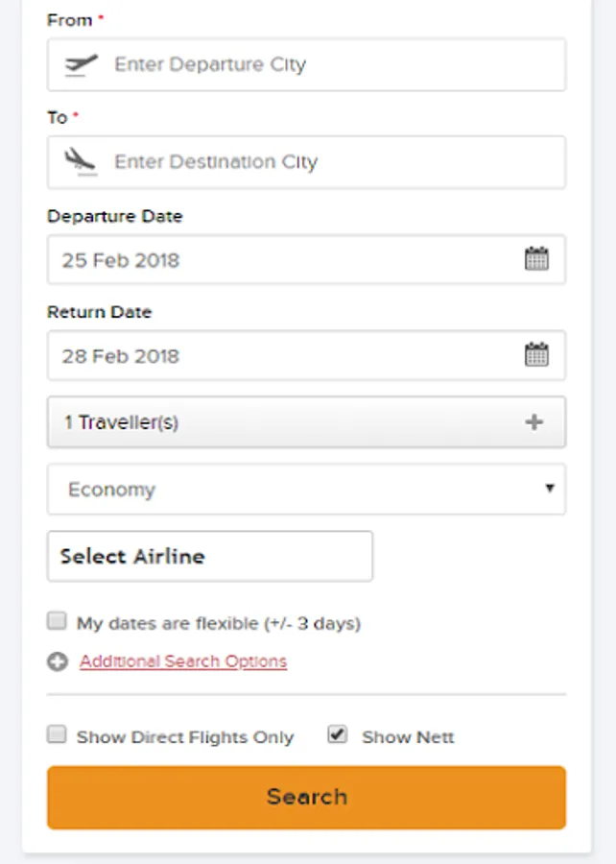
Task: Click the Select Airline text
Action: [132, 557]
